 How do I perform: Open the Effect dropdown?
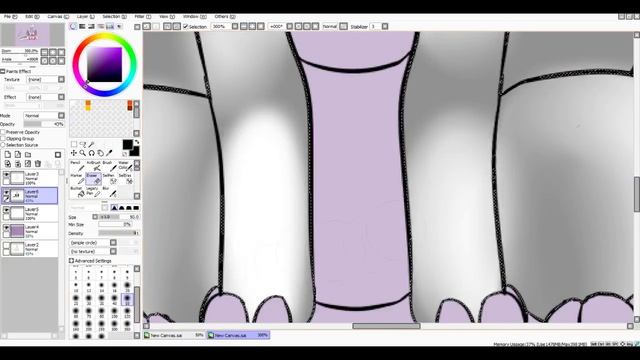click(61, 97)
